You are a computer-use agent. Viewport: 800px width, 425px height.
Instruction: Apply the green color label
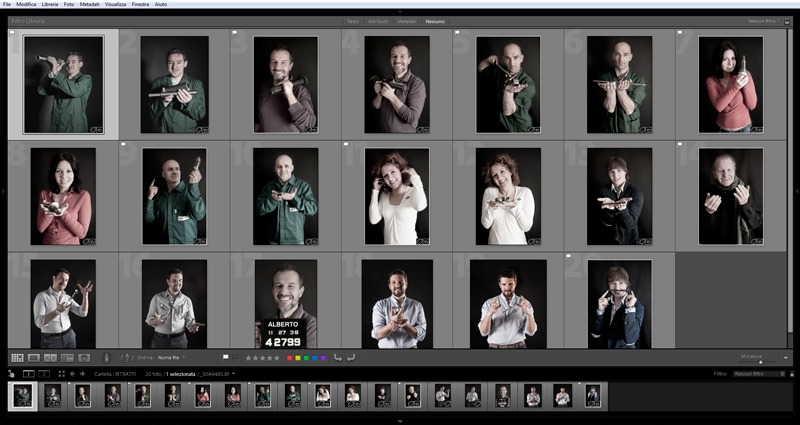coord(306,358)
